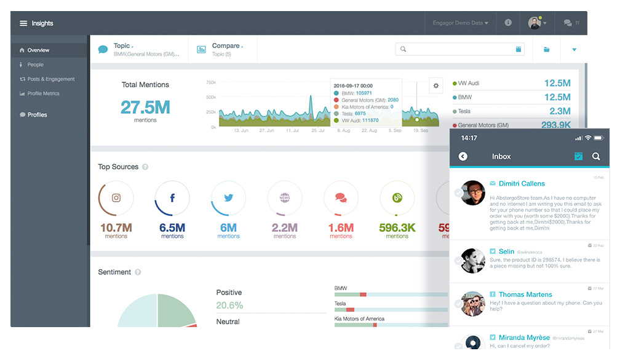Select People in the sidebar

(x=49, y=65)
